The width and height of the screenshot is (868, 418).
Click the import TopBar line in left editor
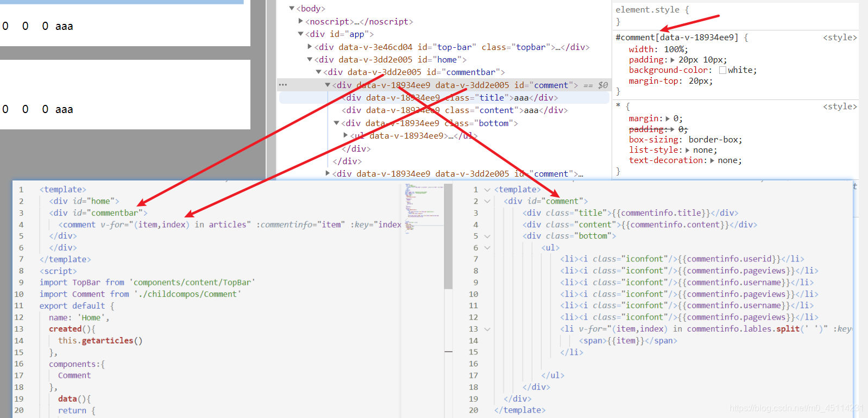(147, 283)
